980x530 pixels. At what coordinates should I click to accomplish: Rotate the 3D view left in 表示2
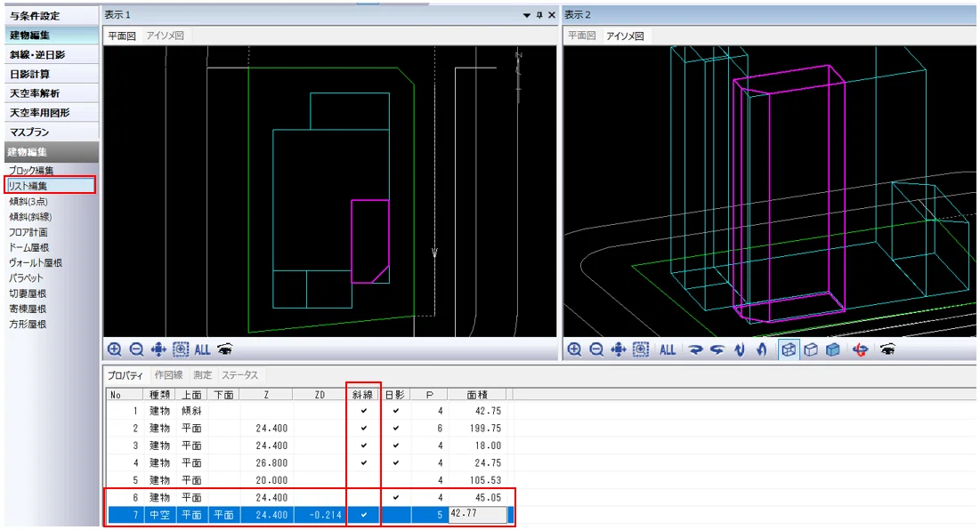(x=717, y=349)
